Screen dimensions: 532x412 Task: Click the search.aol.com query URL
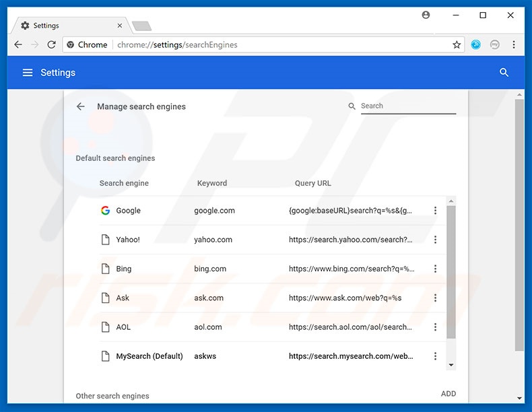click(350, 327)
